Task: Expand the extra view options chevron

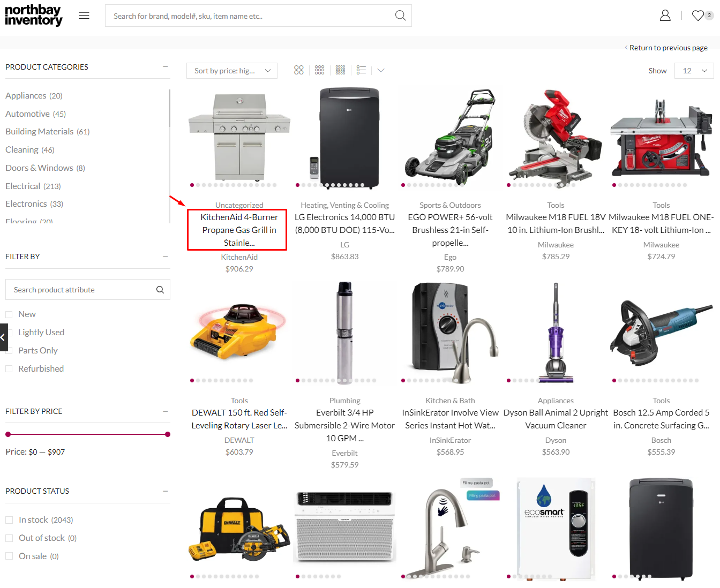Action: point(381,70)
